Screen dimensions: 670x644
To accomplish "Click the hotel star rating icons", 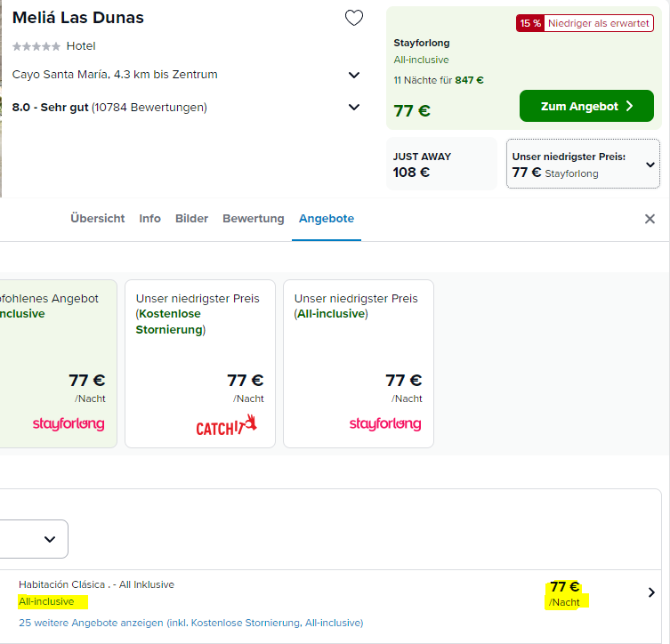I will (x=36, y=46).
